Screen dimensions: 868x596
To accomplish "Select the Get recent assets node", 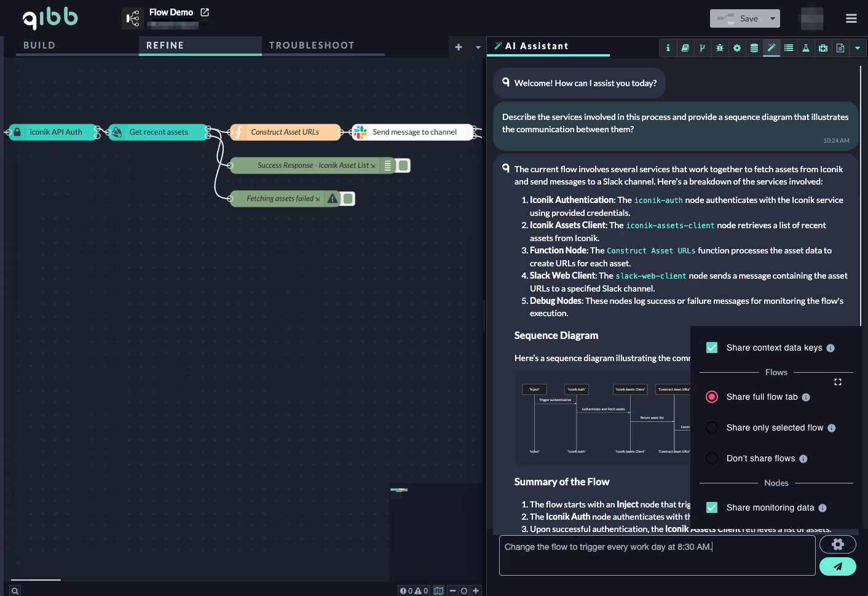I will tap(159, 132).
